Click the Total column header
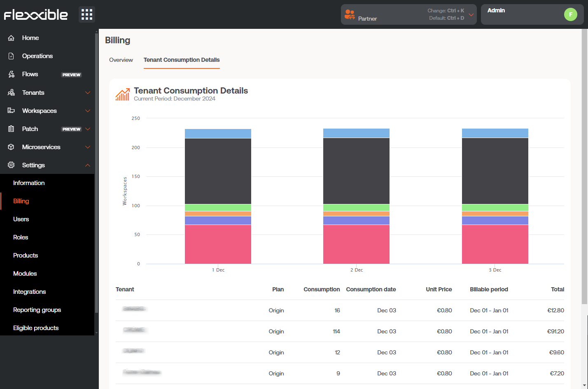The width and height of the screenshot is (588, 389). 558,289
